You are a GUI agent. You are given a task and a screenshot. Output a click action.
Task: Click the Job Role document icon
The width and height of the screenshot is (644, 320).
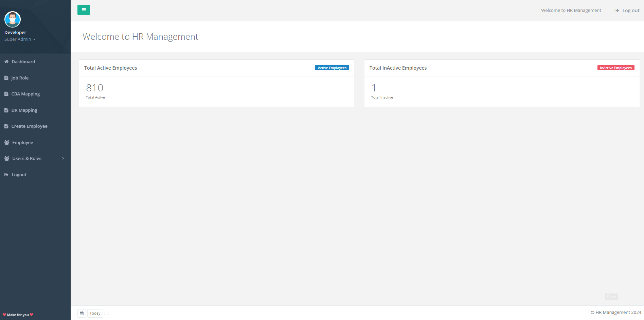pos(6,78)
